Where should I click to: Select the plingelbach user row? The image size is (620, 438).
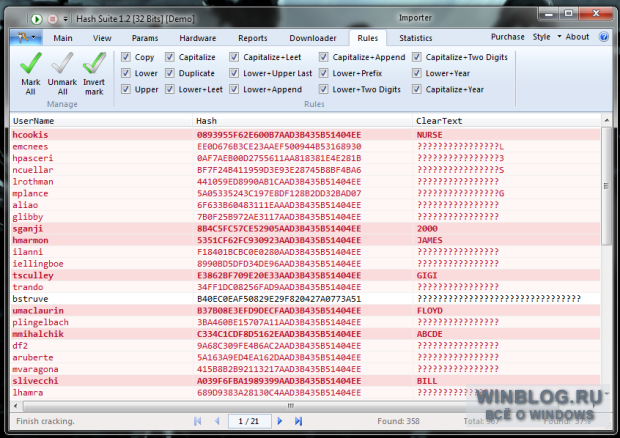(305, 322)
